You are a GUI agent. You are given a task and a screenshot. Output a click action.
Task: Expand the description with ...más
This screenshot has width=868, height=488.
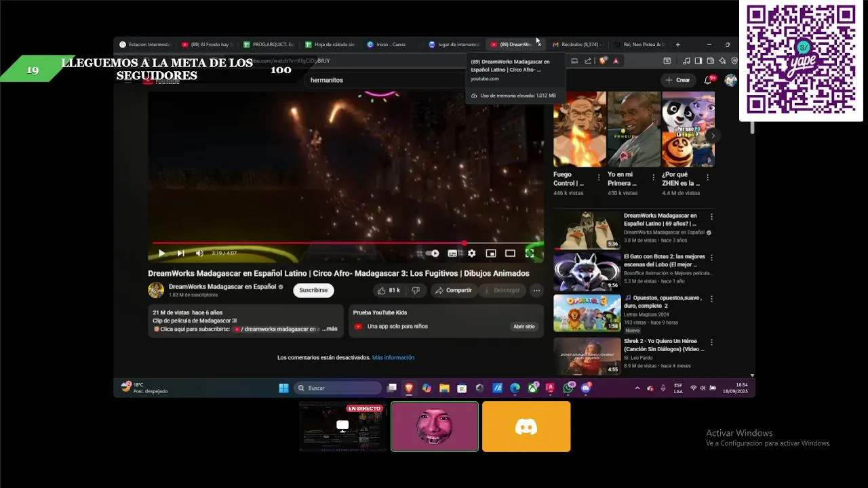(329, 329)
